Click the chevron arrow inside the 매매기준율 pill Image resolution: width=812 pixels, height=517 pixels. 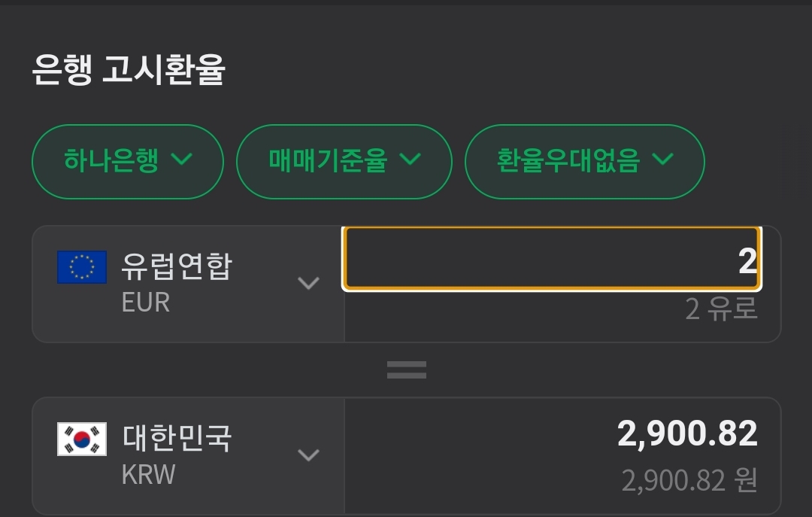coord(410,160)
